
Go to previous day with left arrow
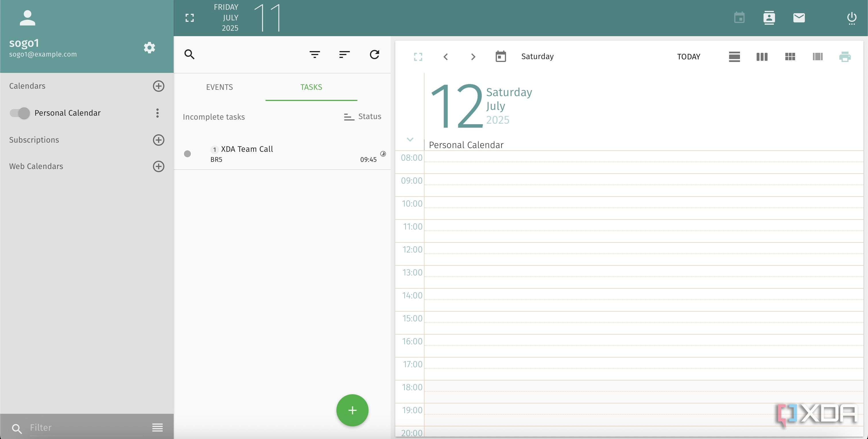click(x=445, y=57)
